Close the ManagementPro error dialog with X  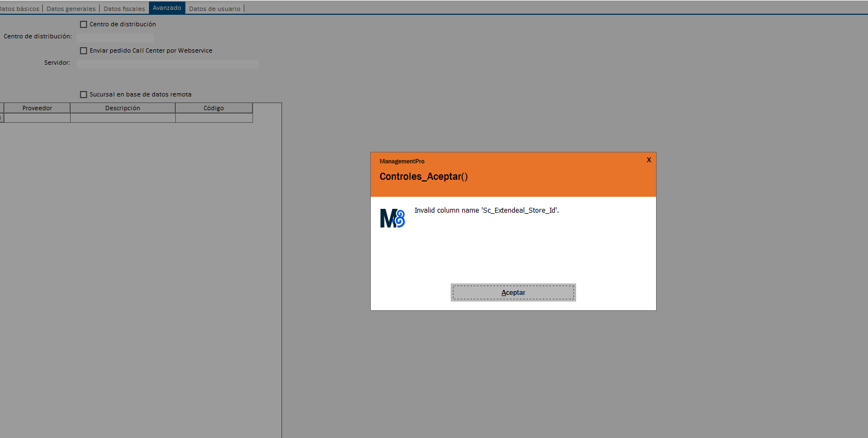click(x=649, y=160)
